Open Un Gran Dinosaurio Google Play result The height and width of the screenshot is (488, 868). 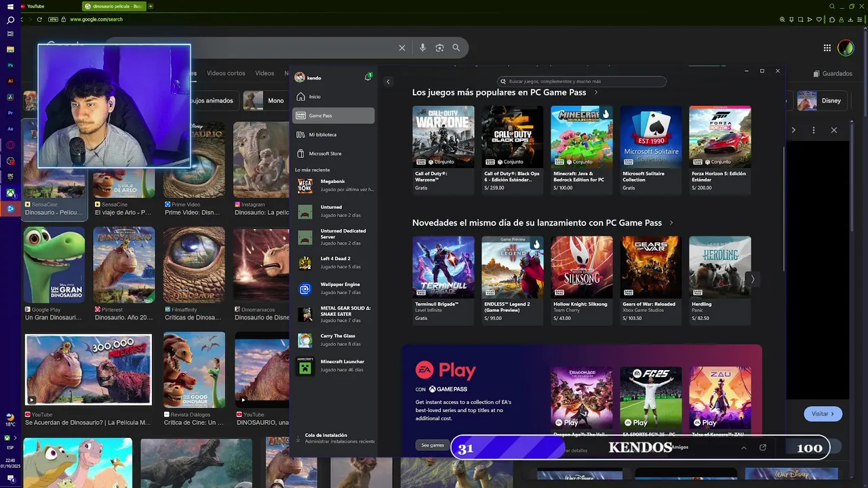54,274
